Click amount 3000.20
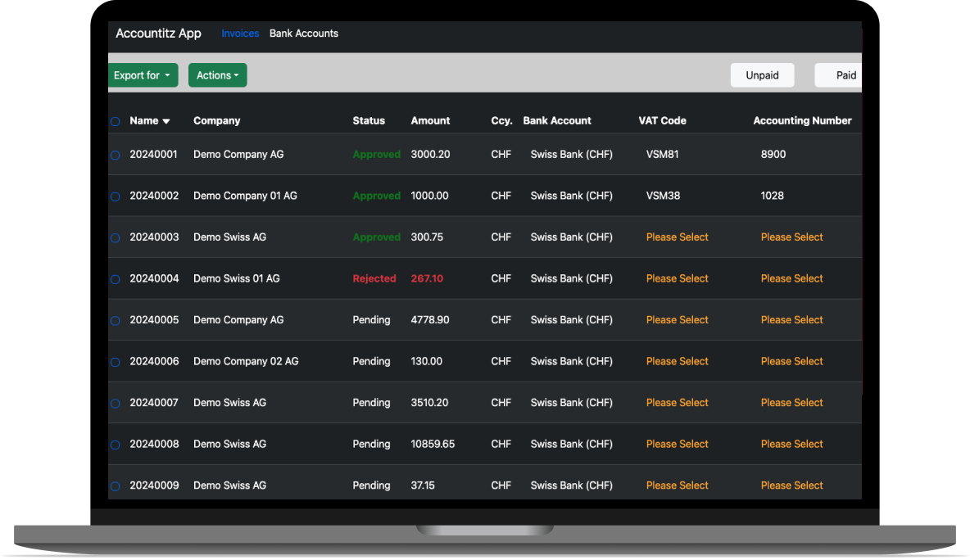 (431, 155)
